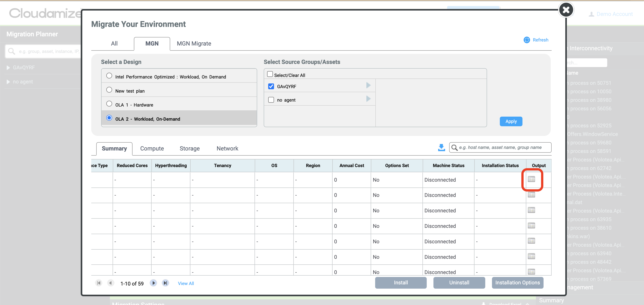Expand the GAvQYRF source group arrow
The width and height of the screenshot is (644, 305).
pos(368,85)
